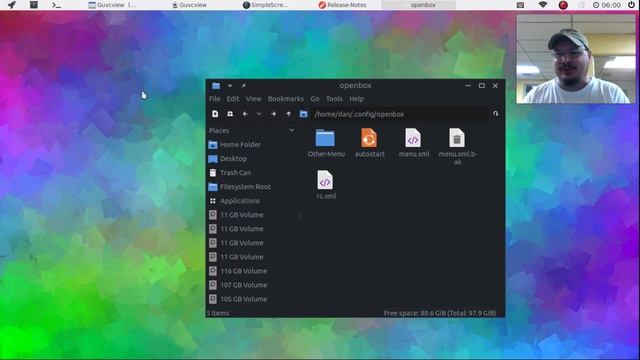Click the 'openbox' window title text
The height and width of the screenshot is (360, 640).
point(356,85)
